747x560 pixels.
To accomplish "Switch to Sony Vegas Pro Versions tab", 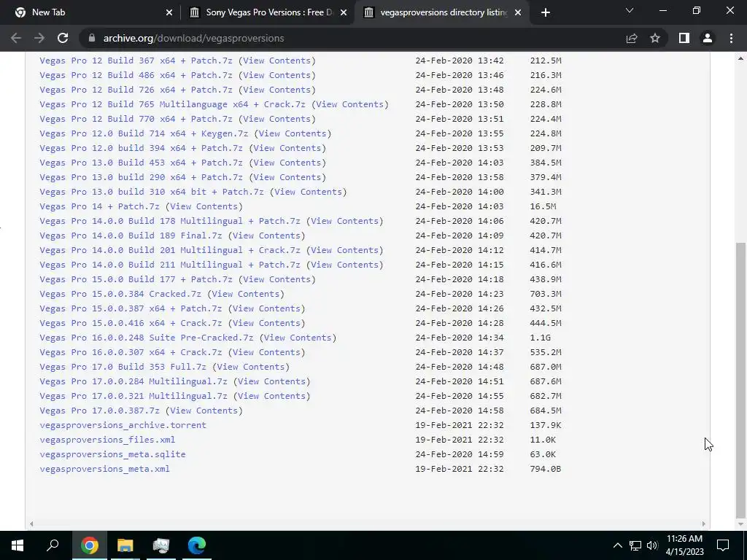I will click(x=268, y=12).
